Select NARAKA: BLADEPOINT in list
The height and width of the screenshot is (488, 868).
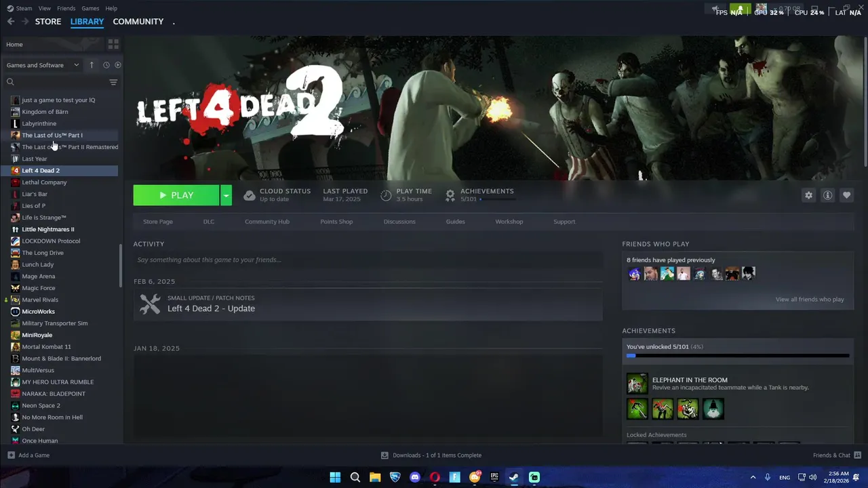pyautogui.click(x=54, y=394)
